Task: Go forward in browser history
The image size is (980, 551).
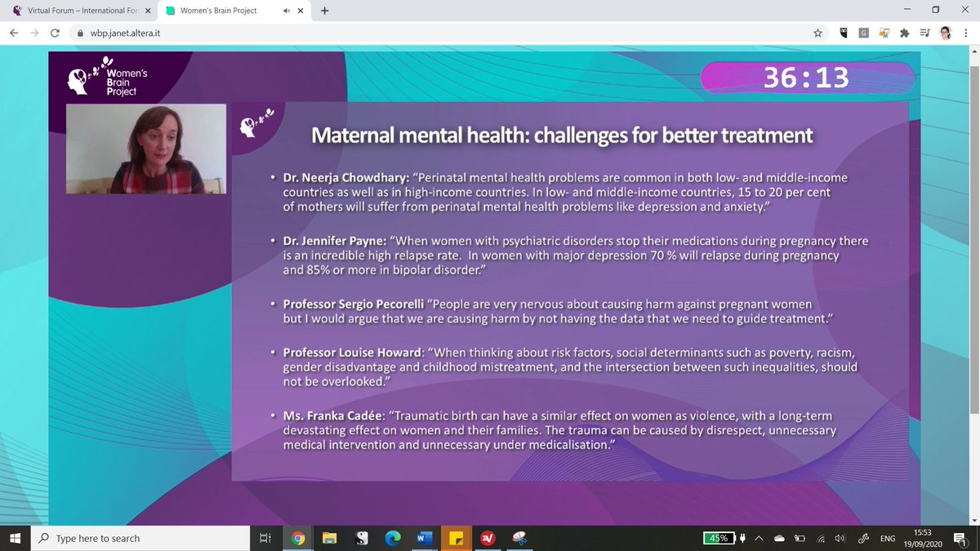Action: [x=34, y=33]
